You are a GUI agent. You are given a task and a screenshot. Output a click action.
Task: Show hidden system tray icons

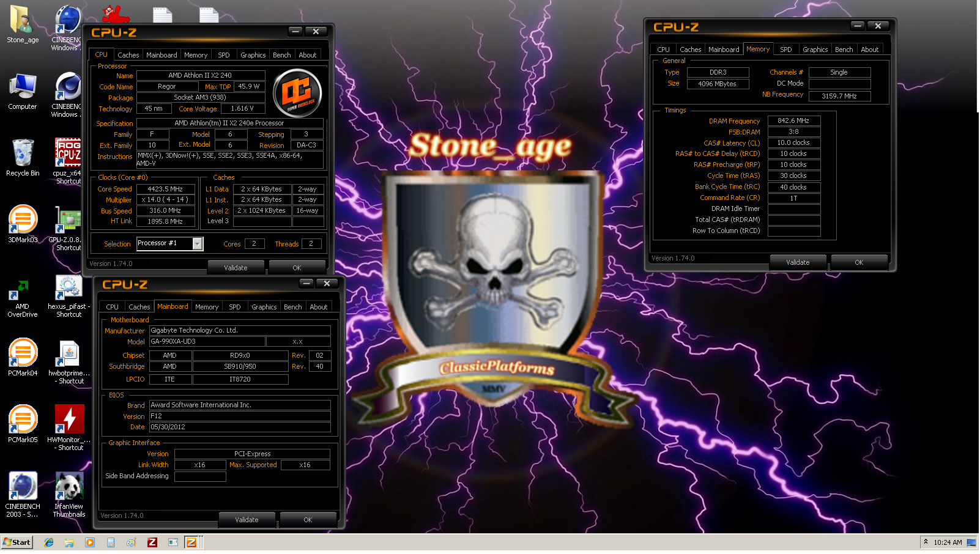tap(926, 542)
